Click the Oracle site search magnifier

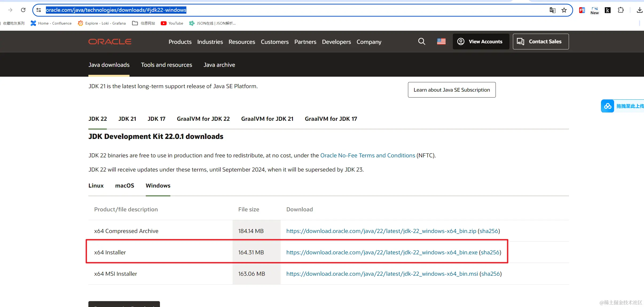click(422, 41)
